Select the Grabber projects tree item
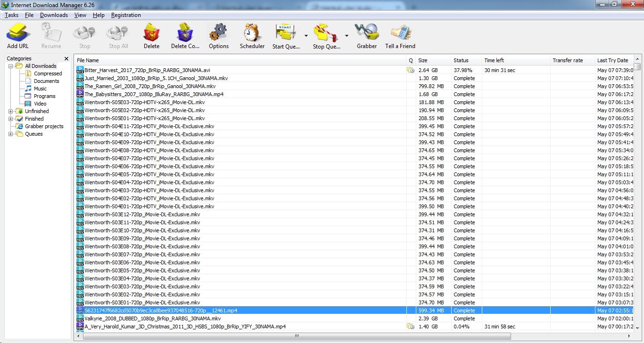 point(44,126)
